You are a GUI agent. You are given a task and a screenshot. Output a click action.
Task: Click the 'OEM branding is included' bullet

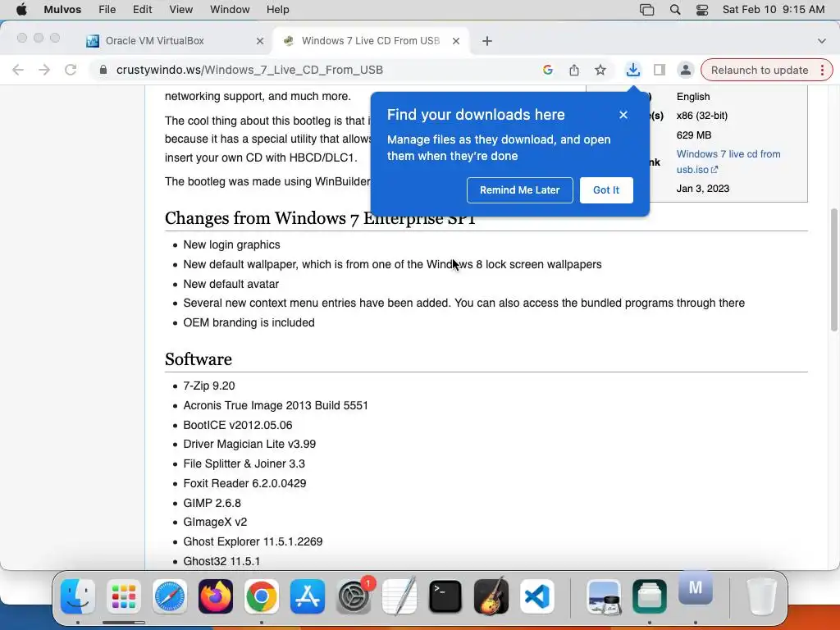tap(249, 322)
